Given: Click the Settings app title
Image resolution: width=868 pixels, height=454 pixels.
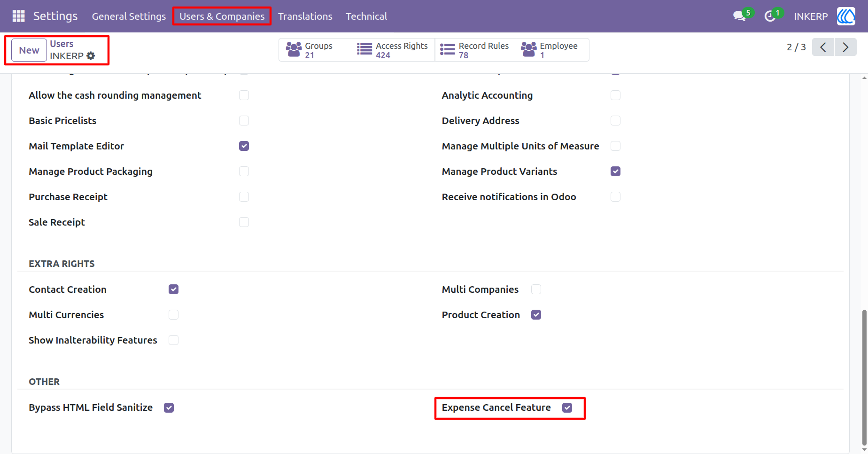Looking at the screenshot, I should (x=55, y=16).
